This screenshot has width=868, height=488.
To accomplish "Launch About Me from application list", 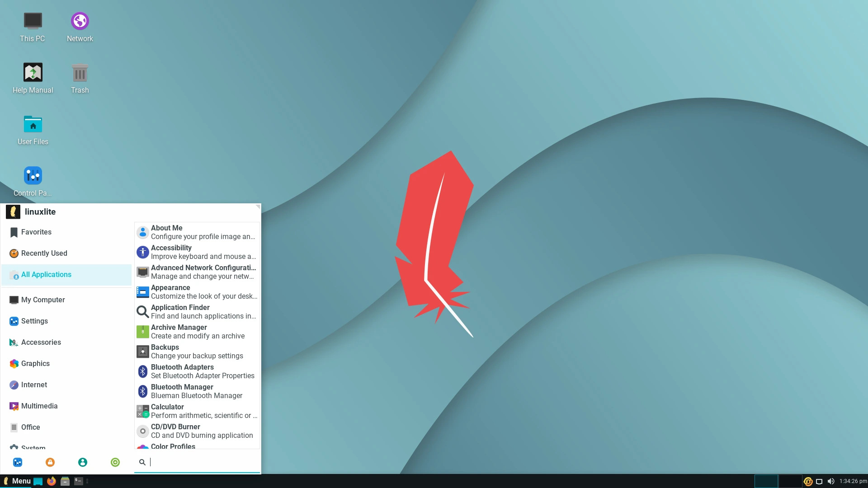I will (x=197, y=232).
